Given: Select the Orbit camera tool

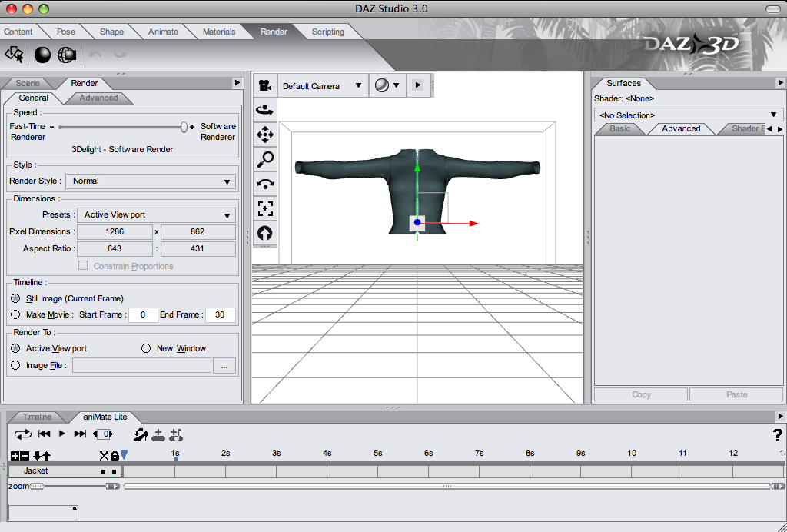Looking at the screenshot, I should tap(265, 110).
